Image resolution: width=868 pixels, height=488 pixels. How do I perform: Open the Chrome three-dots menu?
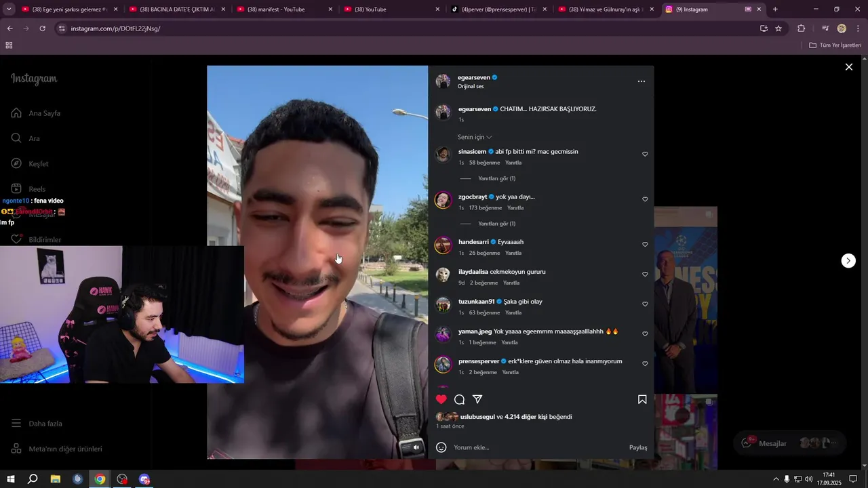[x=858, y=28]
